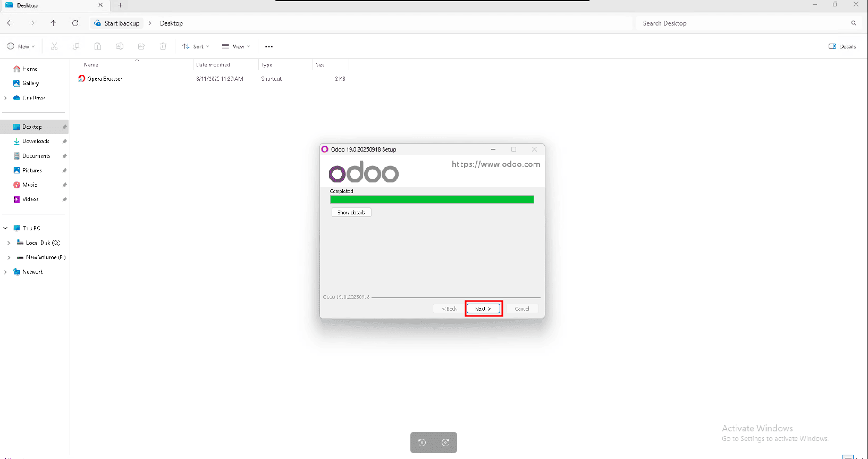Open Pictures in quick access
Screen dimensions: 868x459
pos(32,170)
